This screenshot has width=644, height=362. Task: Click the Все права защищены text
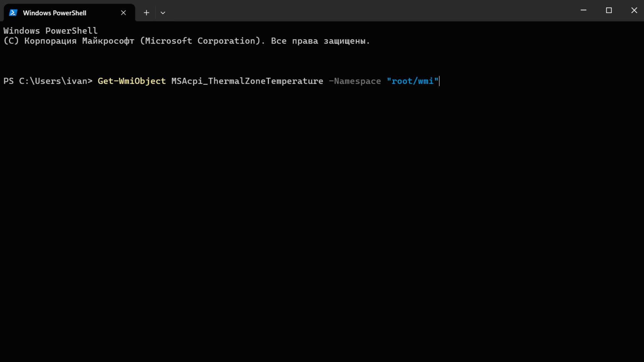320,41
